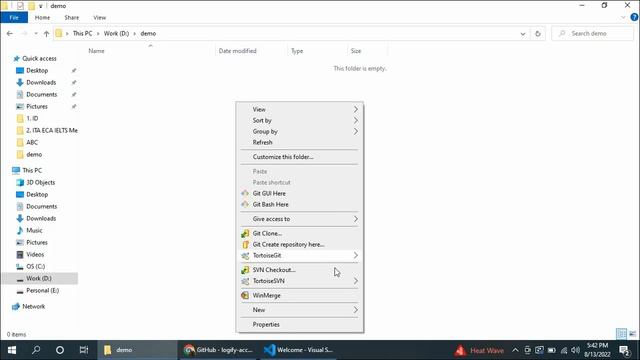Click the volume speaker tray icon
640x360 pixels.
tap(576, 350)
